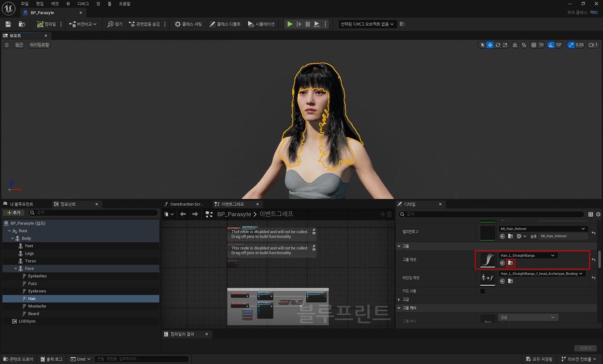Select the rotate transform tool in viewport
This screenshot has height=364, width=603.
[498, 45]
